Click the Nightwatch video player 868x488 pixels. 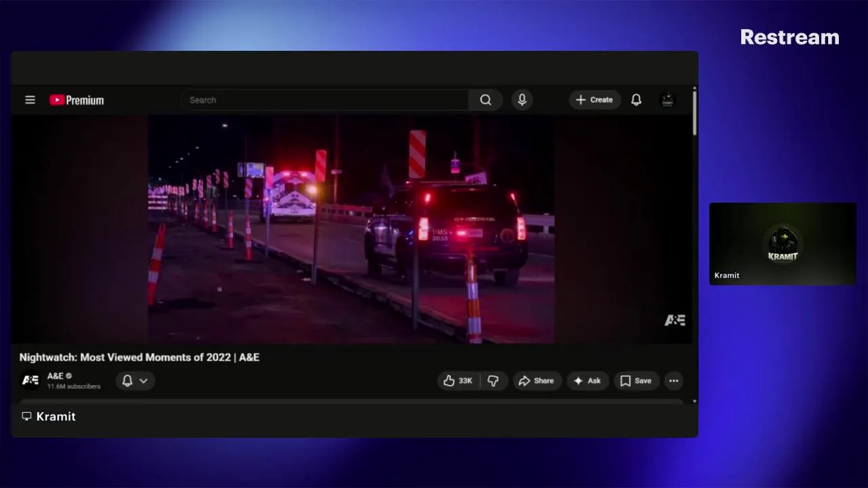(x=351, y=229)
